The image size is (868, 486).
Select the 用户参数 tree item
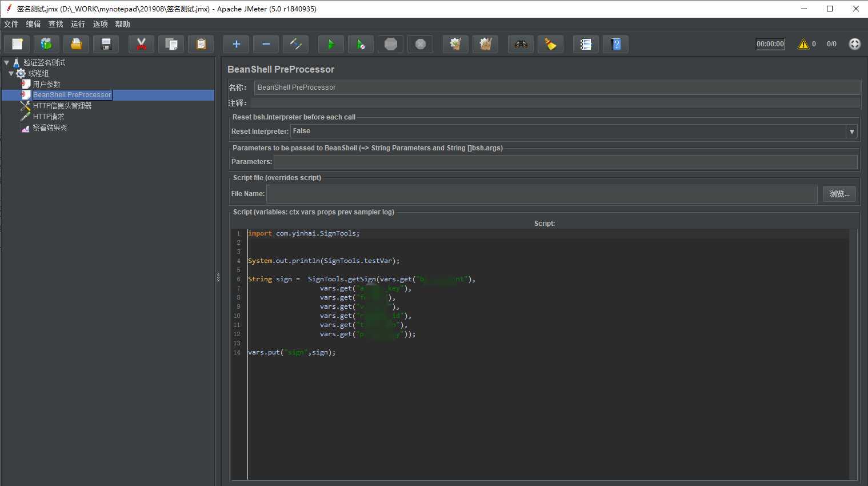coord(46,84)
